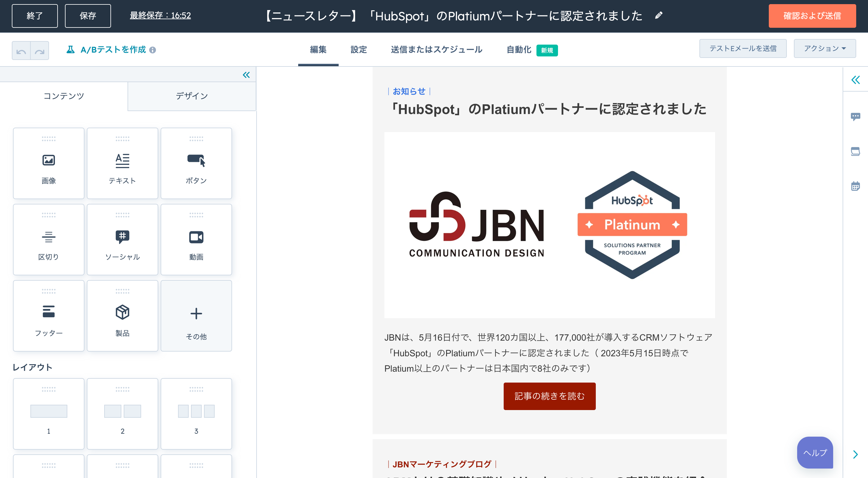The image size is (868, 478).
Task: Collapse the left content panel
Action: click(x=246, y=75)
